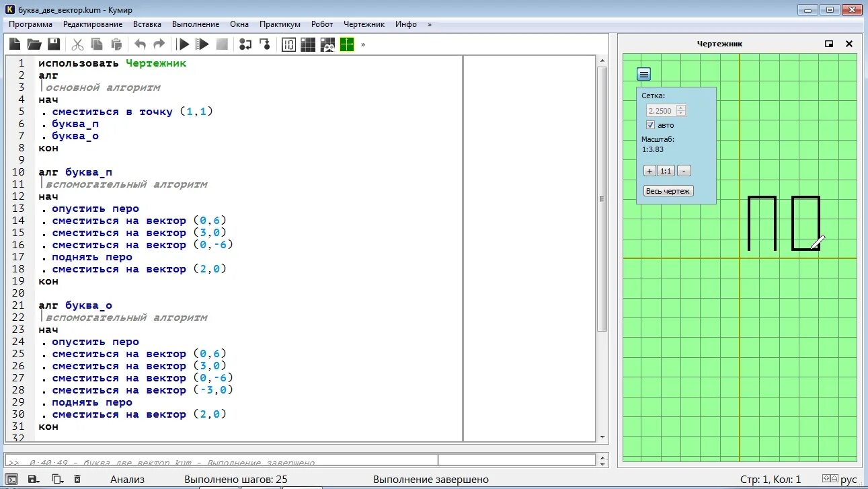This screenshot has width=868, height=489.
Task: Click the editor vertical scrollbar
Action: click(x=602, y=248)
